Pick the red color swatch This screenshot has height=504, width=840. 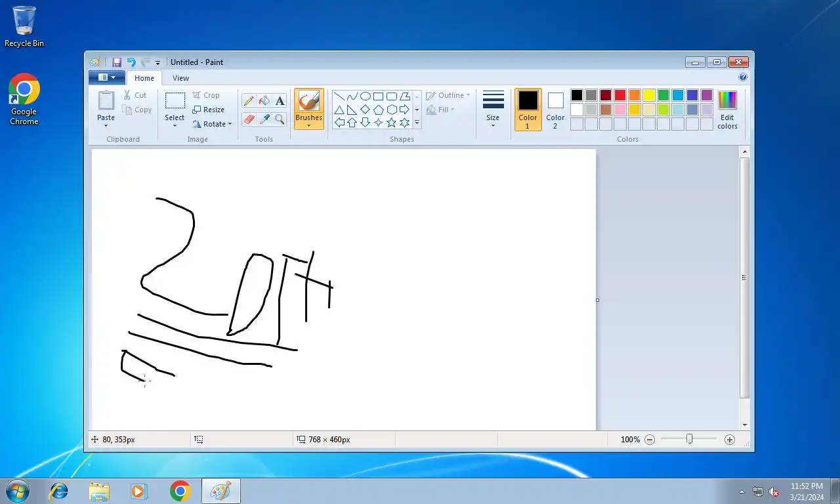[x=620, y=95]
